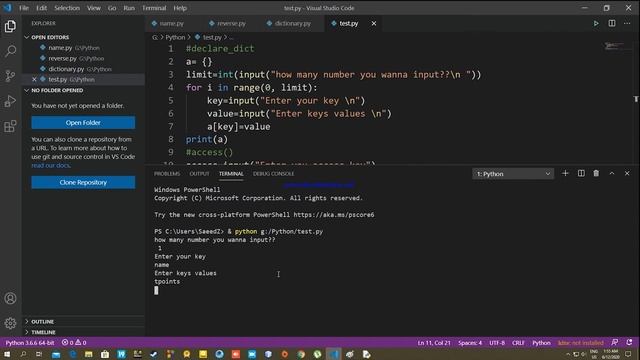The image size is (640, 360).
Task: Switch to the Problems panel tab
Action: [x=167, y=174]
